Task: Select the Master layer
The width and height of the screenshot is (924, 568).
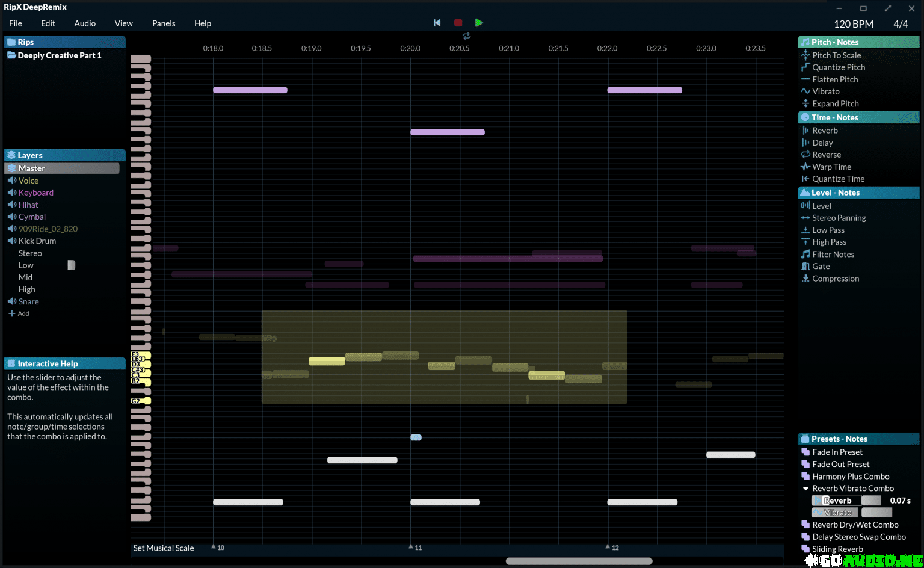Action: (x=62, y=168)
